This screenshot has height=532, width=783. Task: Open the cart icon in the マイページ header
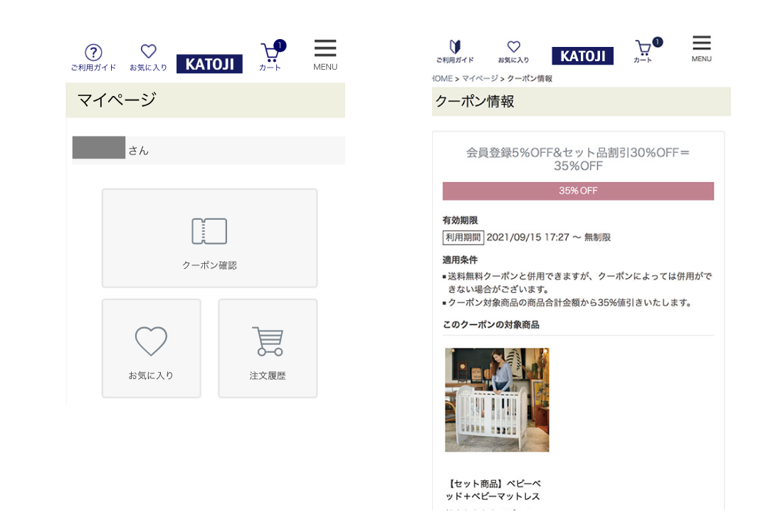pyautogui.click(x=270, y=55)
